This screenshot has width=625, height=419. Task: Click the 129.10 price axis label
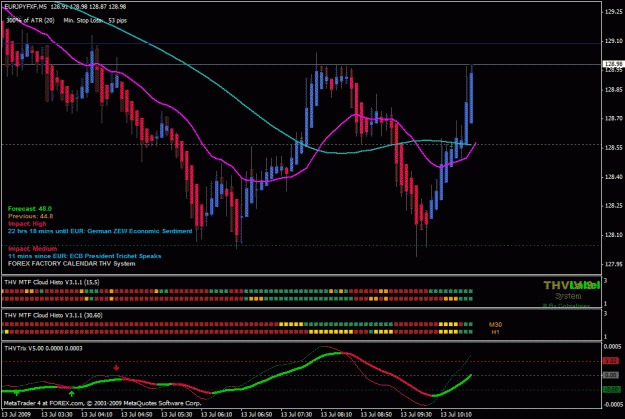coord(614,41)
